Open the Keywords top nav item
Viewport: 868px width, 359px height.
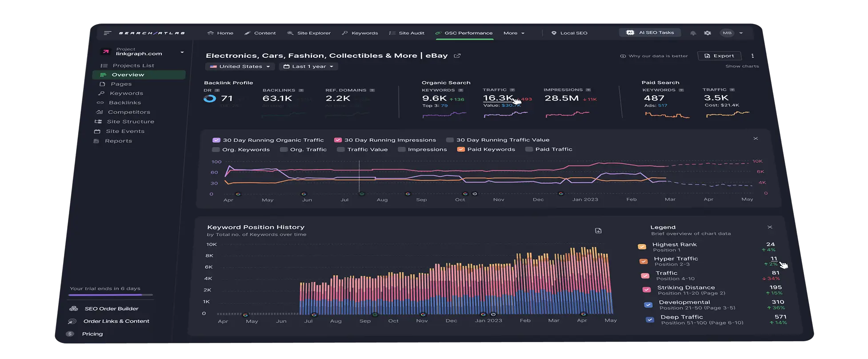coord(360,33)
